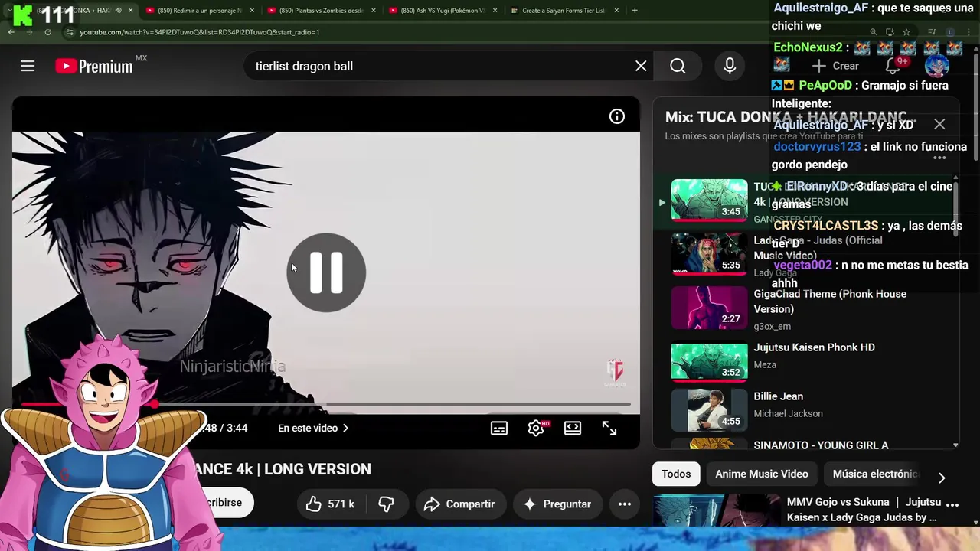Mute the playing tab speaker icon

pyautogui.click(x=118, y=11)
